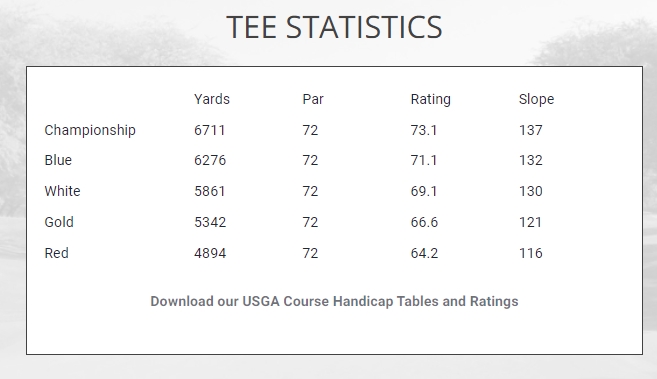The image size is (657, 379).
Task: Click the Red tee yardage 4894
Action: [x=210, y=253]
